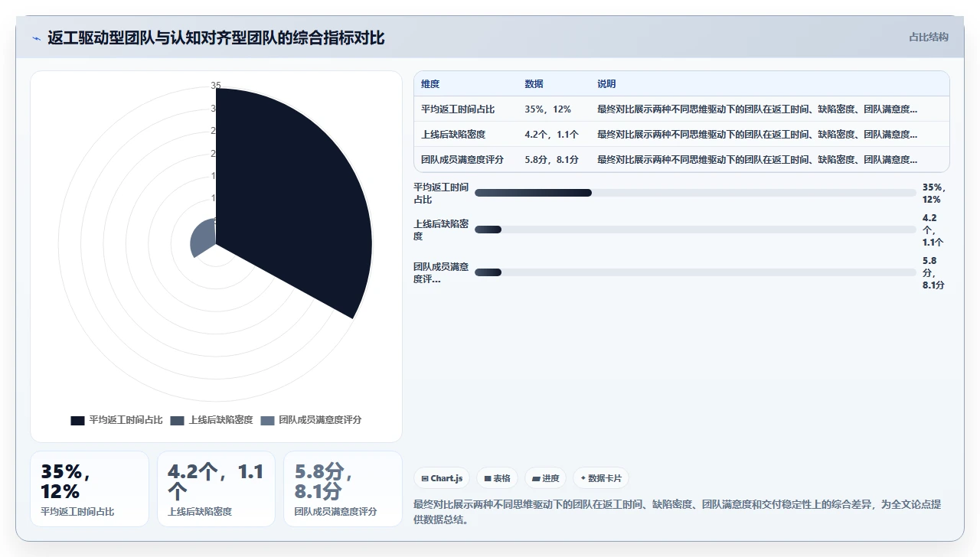Select the Chart.js tag chip
The height and width of the screenshot is (557, 980).
coord(442,478)
